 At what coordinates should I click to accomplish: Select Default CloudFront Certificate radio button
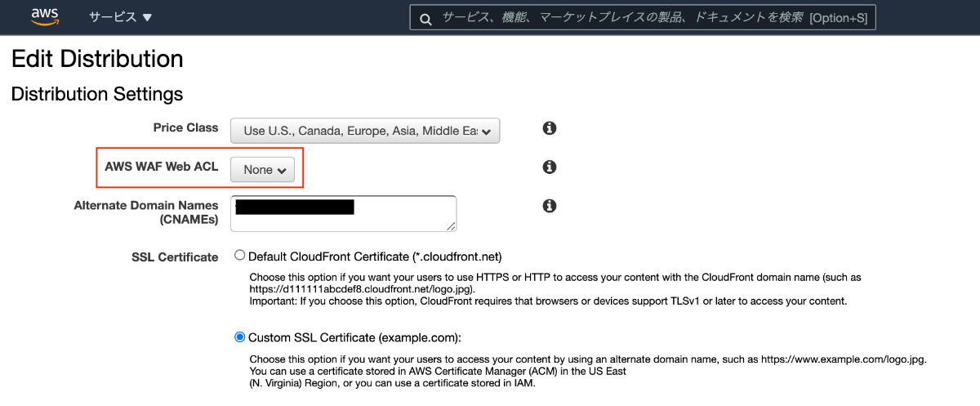tap(239, 255)
